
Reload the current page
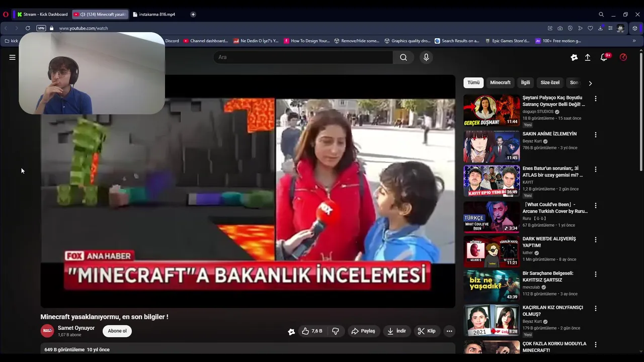click(x=28, y=28)
